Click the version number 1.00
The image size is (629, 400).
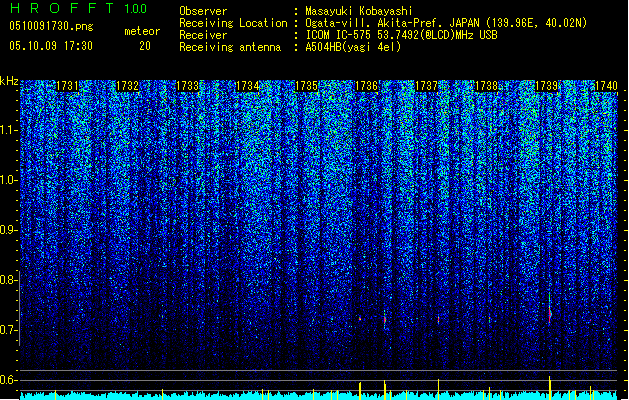(135, 9)
